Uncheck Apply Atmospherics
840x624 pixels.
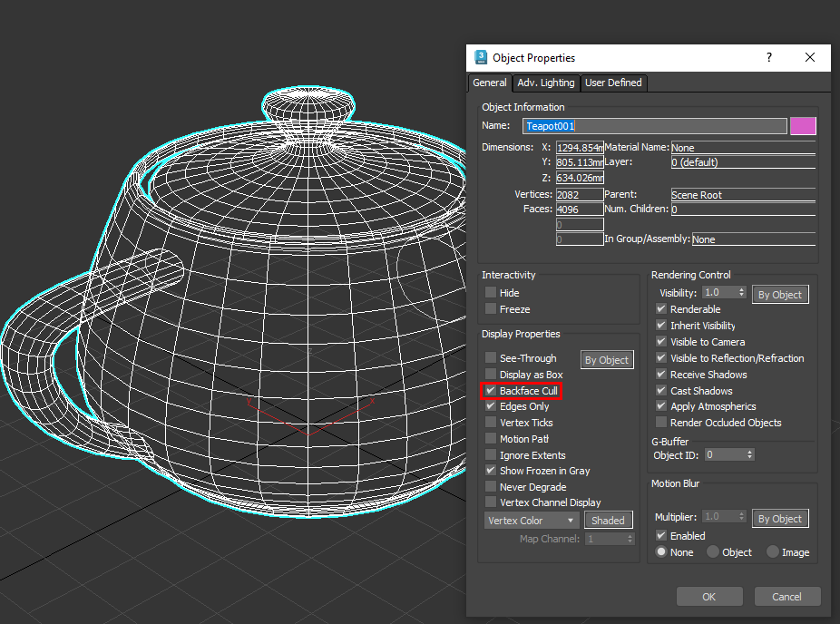[x=661, y=406]
